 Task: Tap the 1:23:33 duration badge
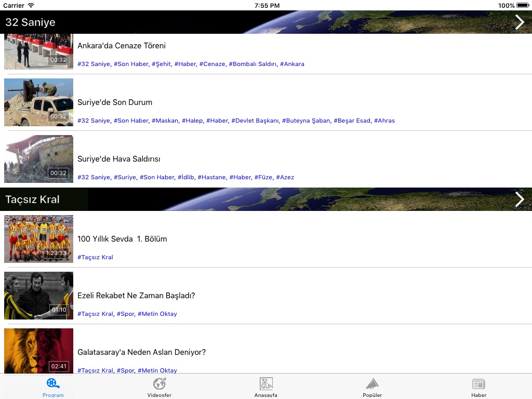tap(57, 253)
